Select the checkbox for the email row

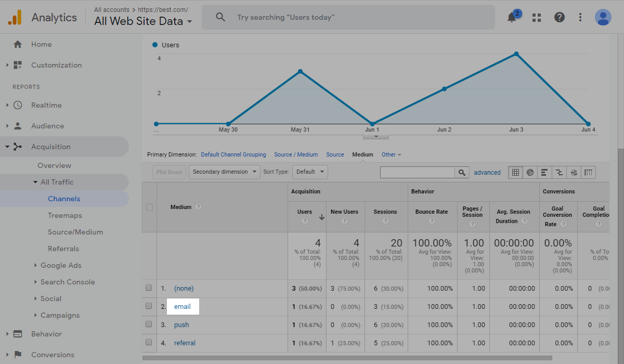[149, 306]
